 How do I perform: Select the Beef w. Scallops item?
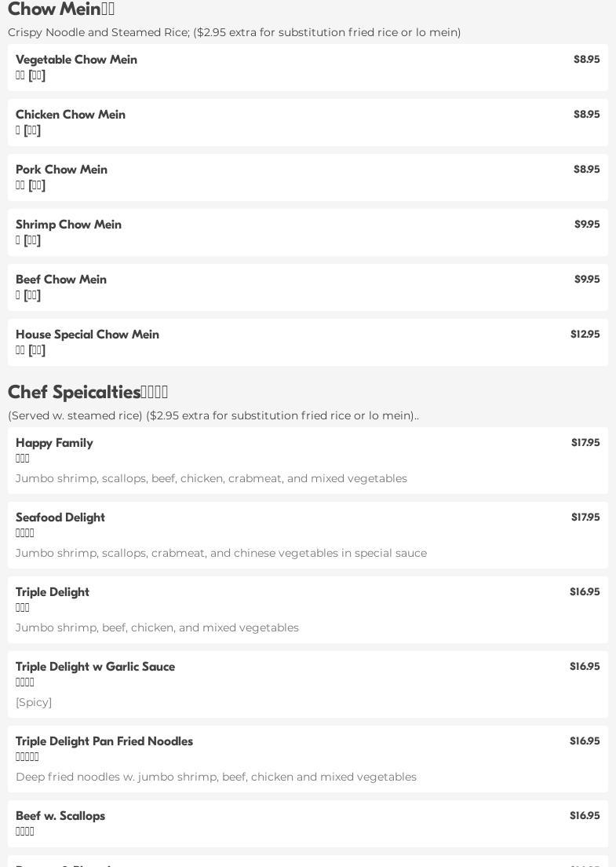60,816
